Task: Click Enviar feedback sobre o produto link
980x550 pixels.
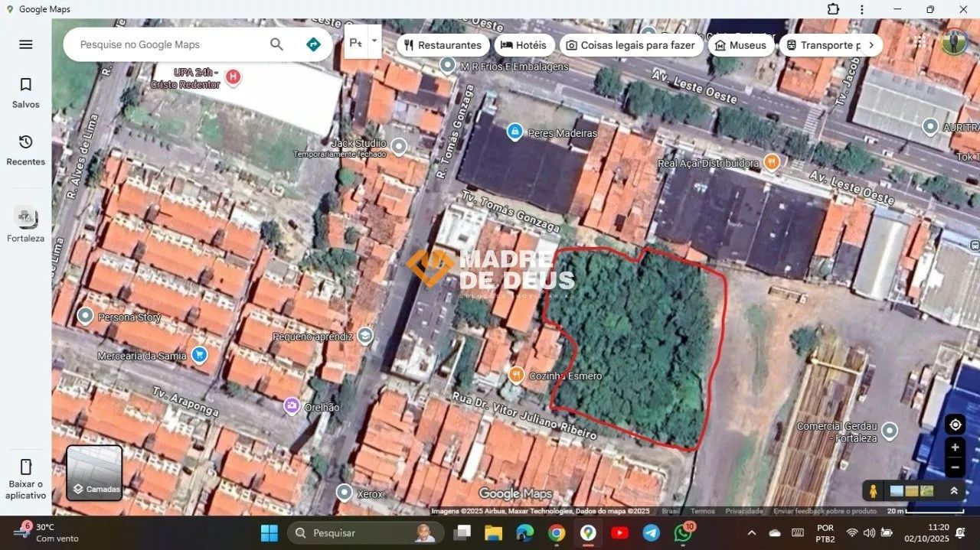Action: (x=825, y=511)
